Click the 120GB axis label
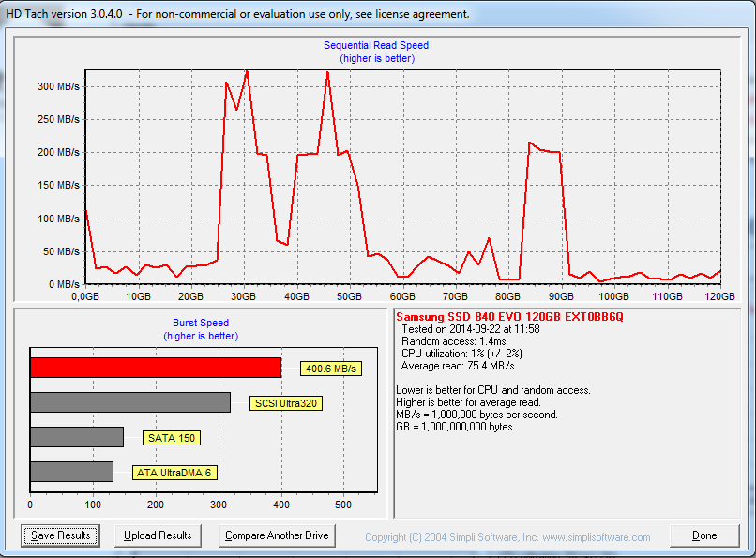The height and width of the screenshot is (558, 756). tap(719, 296)
